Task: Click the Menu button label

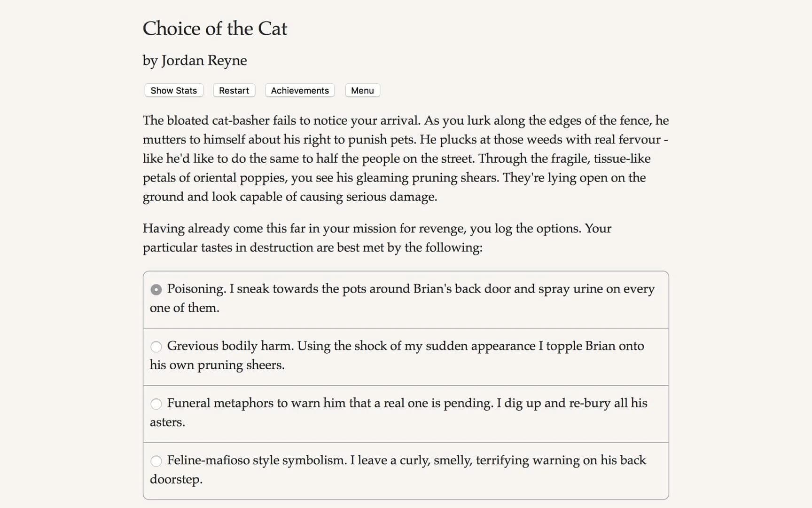Action: click(x=362, y=90)
